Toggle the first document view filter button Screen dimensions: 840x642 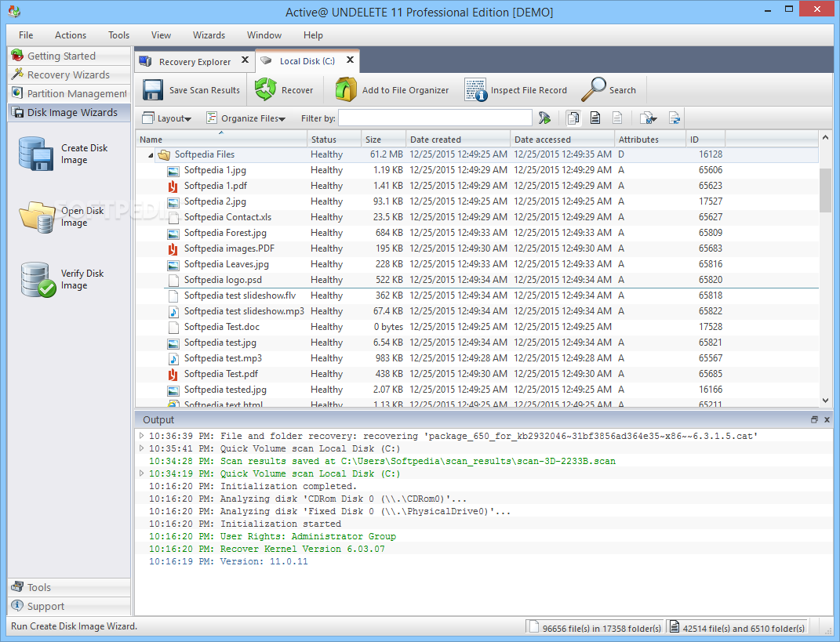point(573,118)
